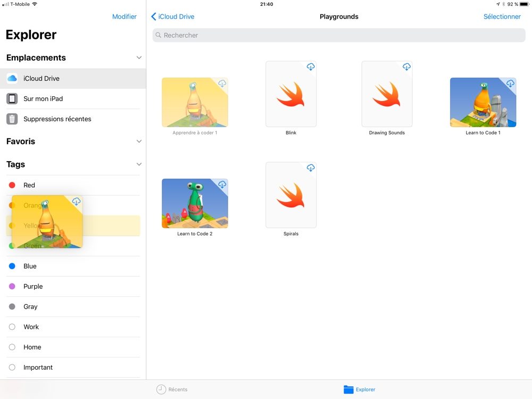The image size is (532, 399).
Task: Select the Gray tag label
Action: 30,307
